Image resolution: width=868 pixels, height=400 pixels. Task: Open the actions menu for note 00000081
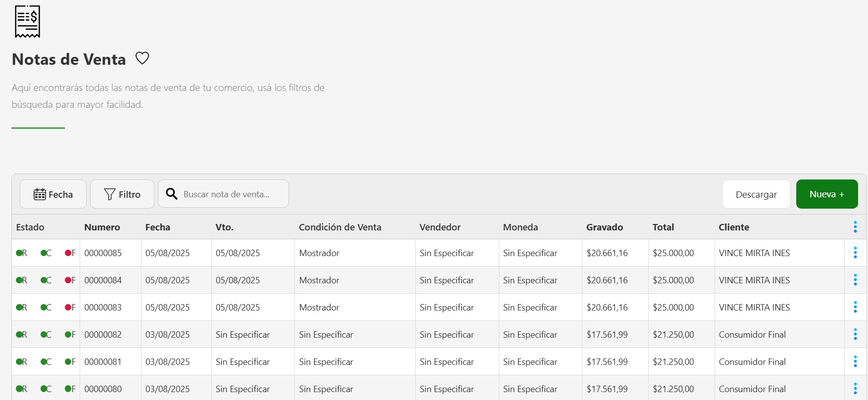click(x=855, y=361)
